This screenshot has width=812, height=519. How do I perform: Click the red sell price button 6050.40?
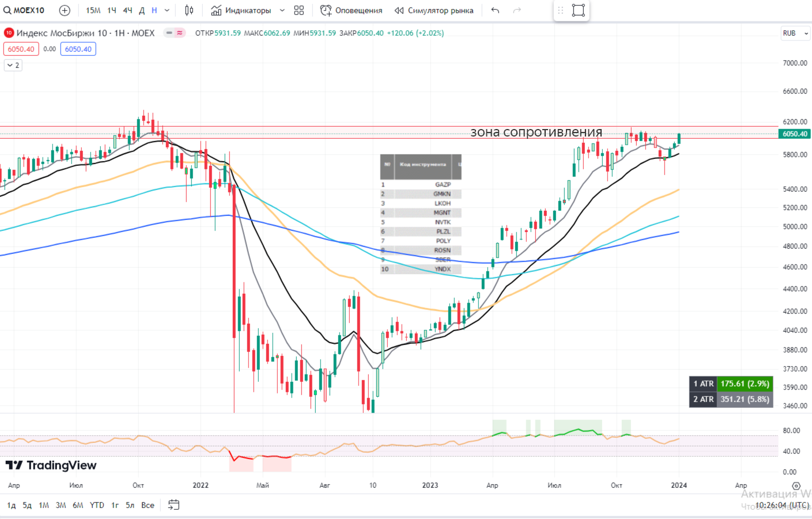21,49
